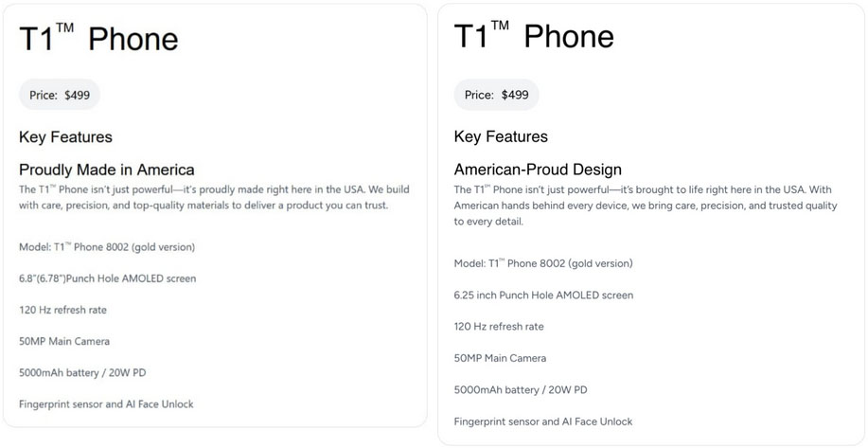This screenshot has width=868, height=448.
Task: Select the 6.25 inch Punch Hole AMOLED screen line
Action: (543, 296)
